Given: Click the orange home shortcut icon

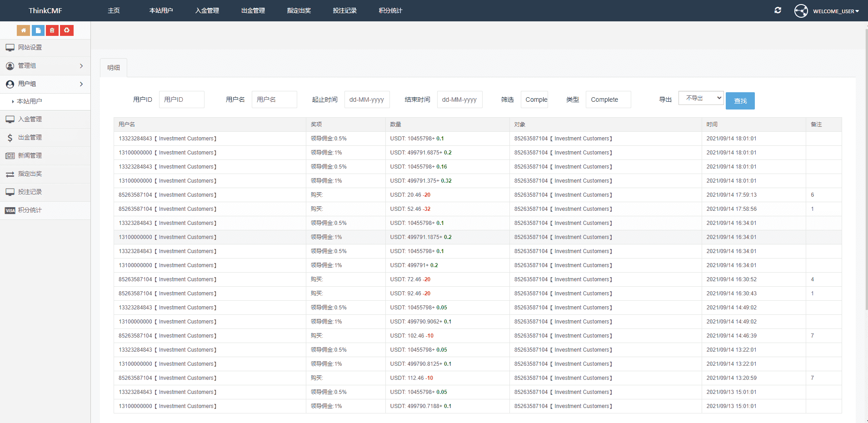Looking at the screenshot, I should pos(23,30).
